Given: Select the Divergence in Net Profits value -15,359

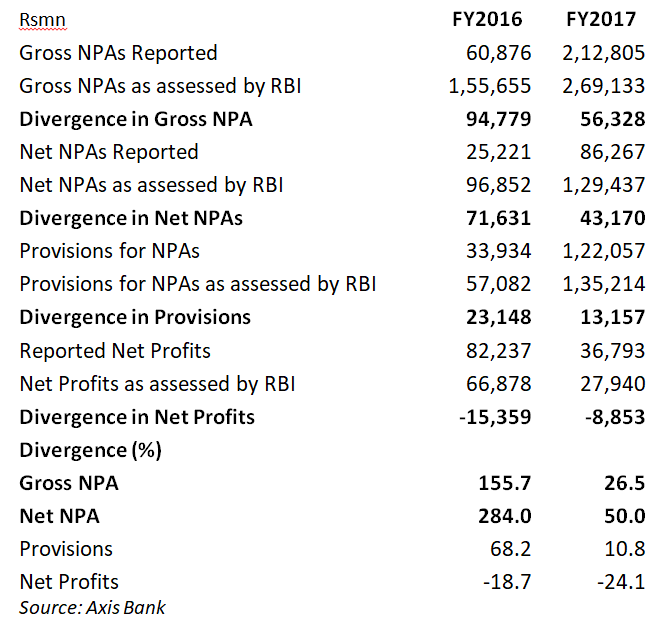Looking at the screenshot, I should (x=494, y=417).
